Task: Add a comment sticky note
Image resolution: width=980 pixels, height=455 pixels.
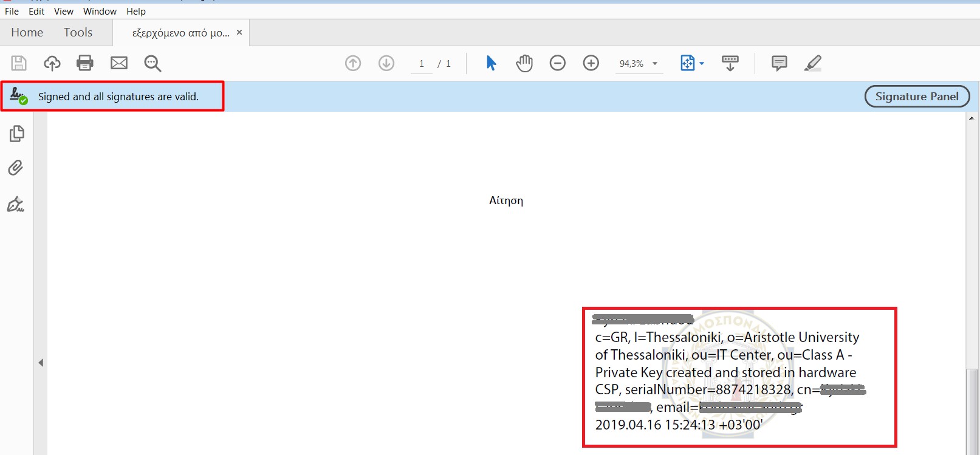Action: tap(779, 63)
